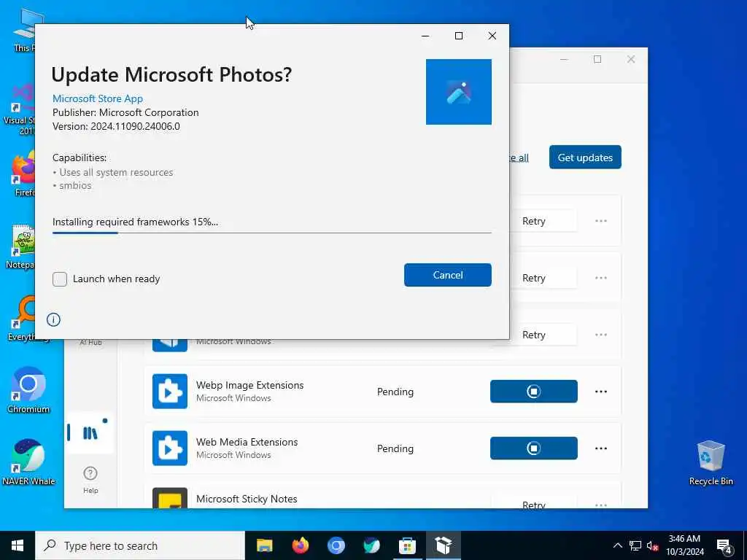
Task: Show hidden system tray icons
Action: [617, 545]
